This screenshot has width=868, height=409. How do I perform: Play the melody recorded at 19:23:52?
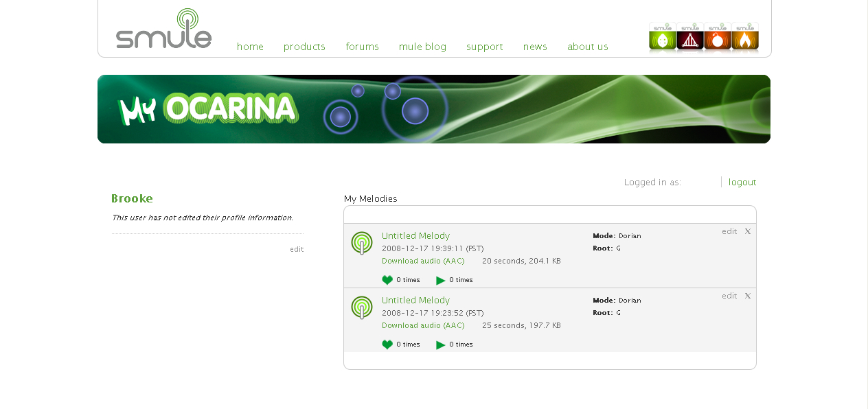pos(441,344)
